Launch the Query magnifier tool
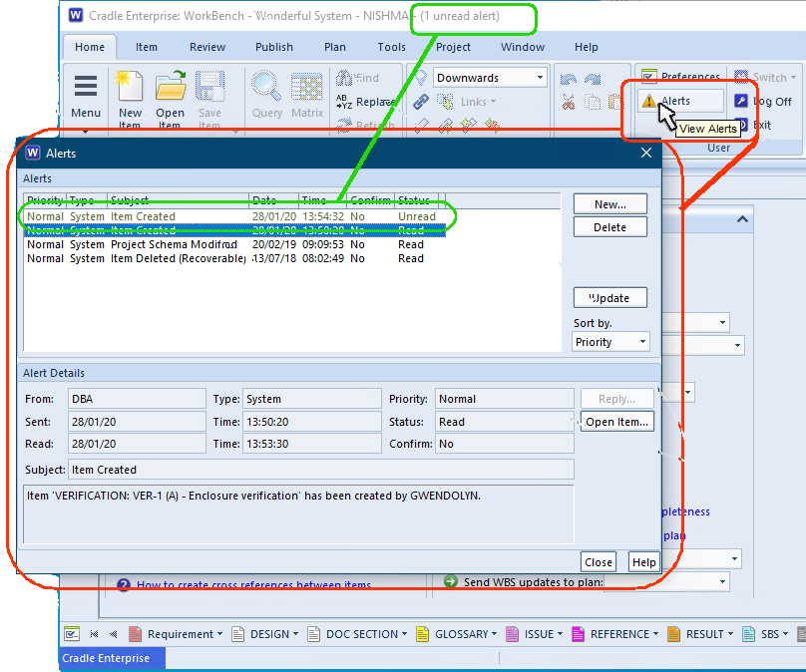Image resolution: width=806 pixels, height=672 pixels. coord(266,86)
